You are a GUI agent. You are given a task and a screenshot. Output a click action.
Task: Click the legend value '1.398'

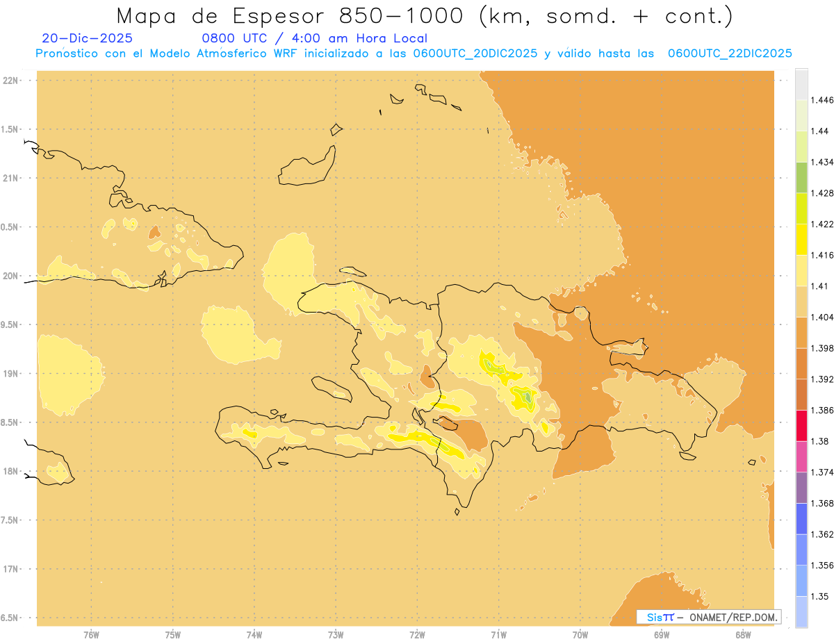(x=822, y=348)
